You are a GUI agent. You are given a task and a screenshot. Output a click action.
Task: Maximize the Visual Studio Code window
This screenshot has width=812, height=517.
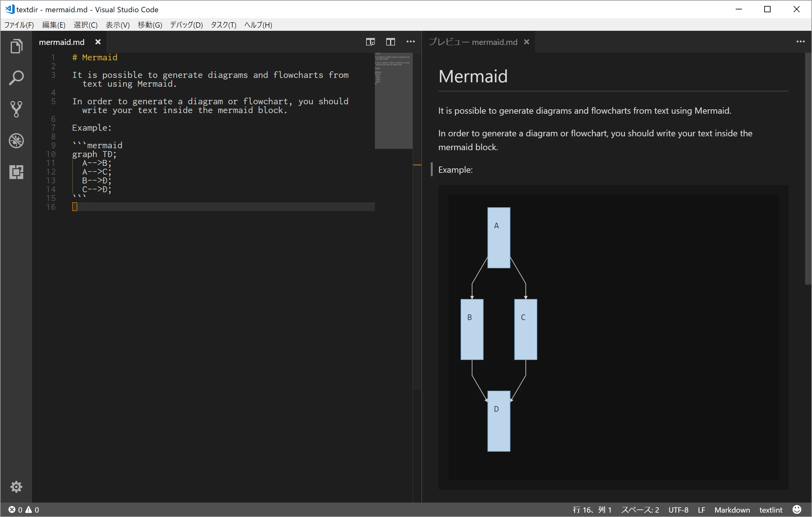tap(767, 9)
